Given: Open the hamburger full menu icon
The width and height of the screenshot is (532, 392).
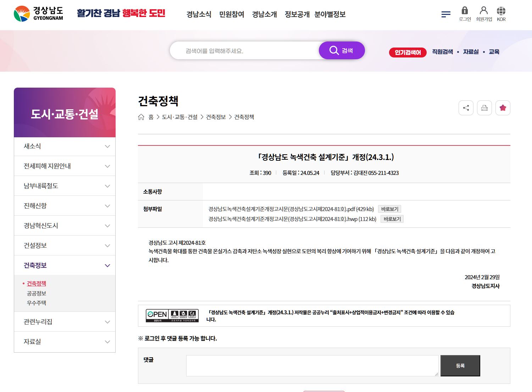Looking at the screenshot, I should click(x=446, y=14).
